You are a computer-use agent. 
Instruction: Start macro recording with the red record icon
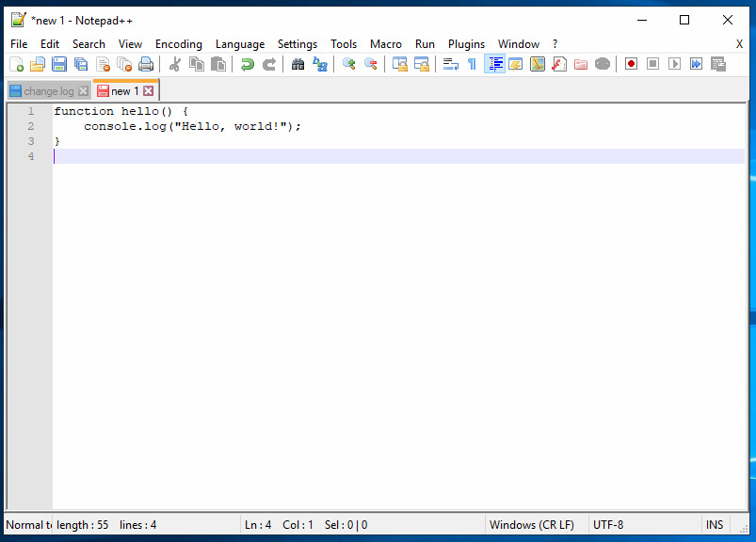pyautogui.click(x=630, y=63)
